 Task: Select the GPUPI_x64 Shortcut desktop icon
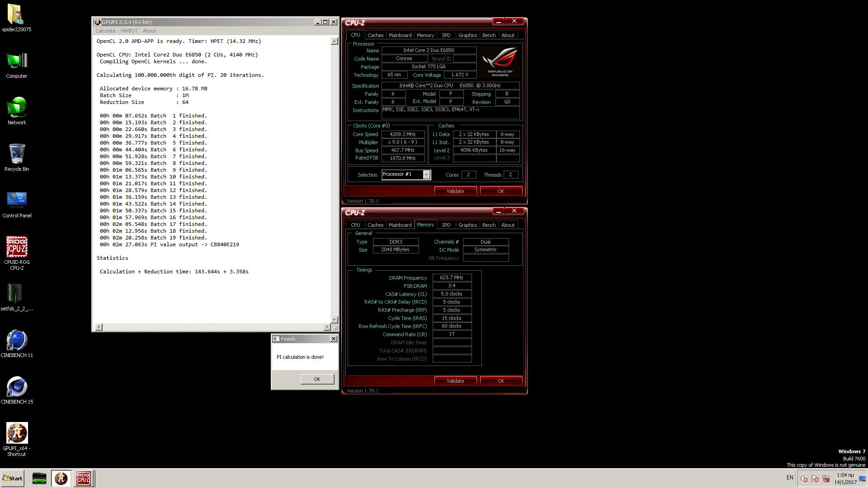[16, 439]
